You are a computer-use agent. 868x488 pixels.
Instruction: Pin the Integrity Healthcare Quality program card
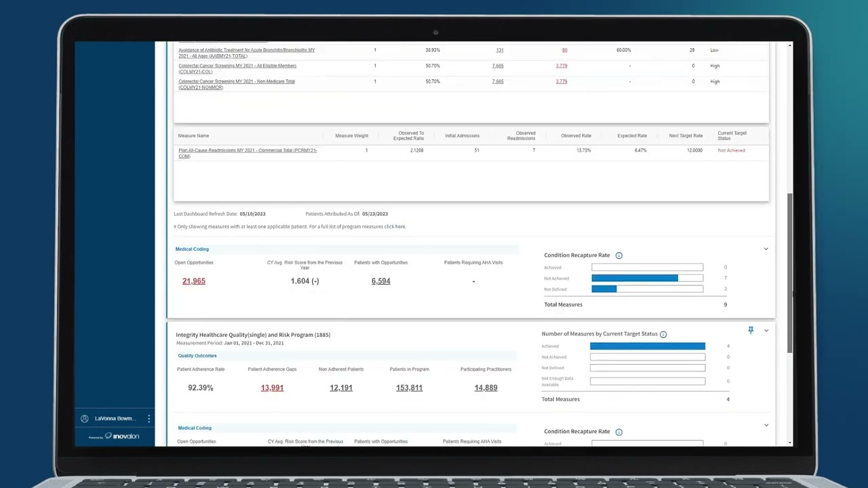[x=751, y=330]
